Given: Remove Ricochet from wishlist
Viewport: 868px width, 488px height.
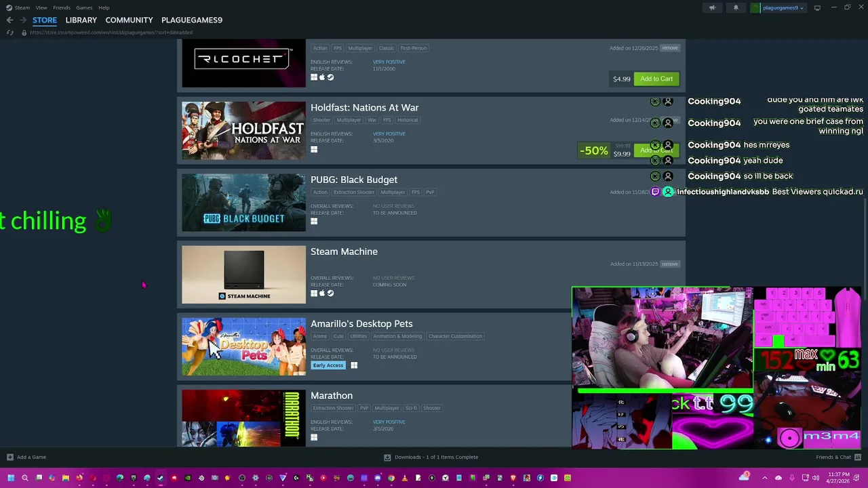Looking at the screenshot, I should (670, 48).
